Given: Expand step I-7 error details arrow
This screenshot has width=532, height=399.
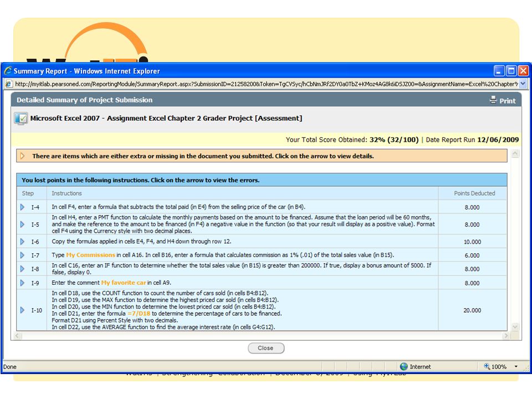Looking at the screenshot, I should click(x=22, y=255).
